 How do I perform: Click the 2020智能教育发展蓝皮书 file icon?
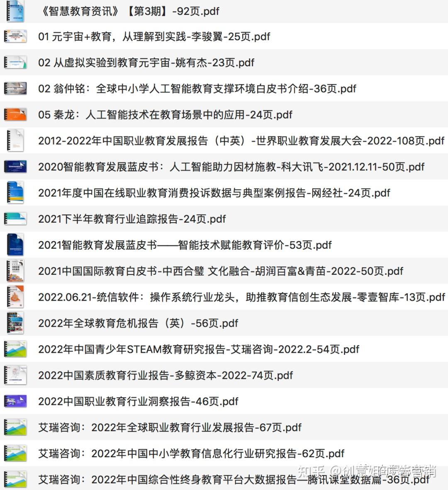click(x=15, y=167)
